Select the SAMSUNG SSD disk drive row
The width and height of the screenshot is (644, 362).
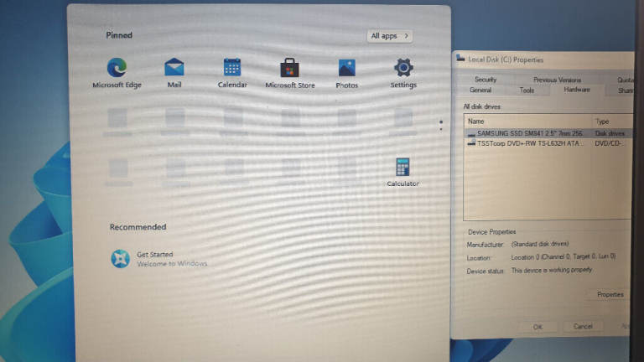(x=548, y=133)
